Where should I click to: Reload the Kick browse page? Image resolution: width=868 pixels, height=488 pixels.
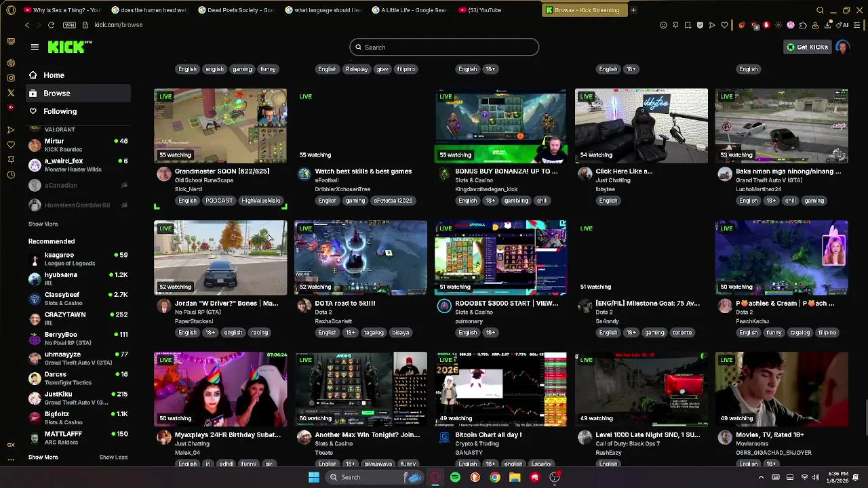click(x=51, y=25)
